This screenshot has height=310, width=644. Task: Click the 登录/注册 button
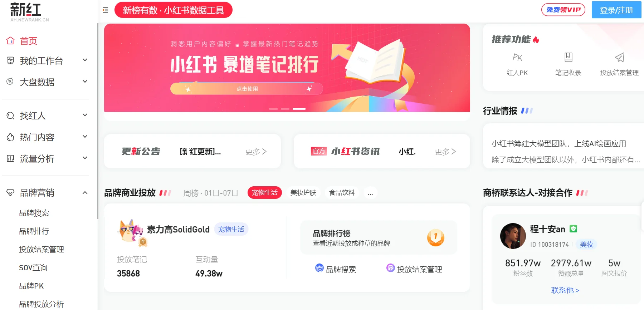tap(616, 10)
